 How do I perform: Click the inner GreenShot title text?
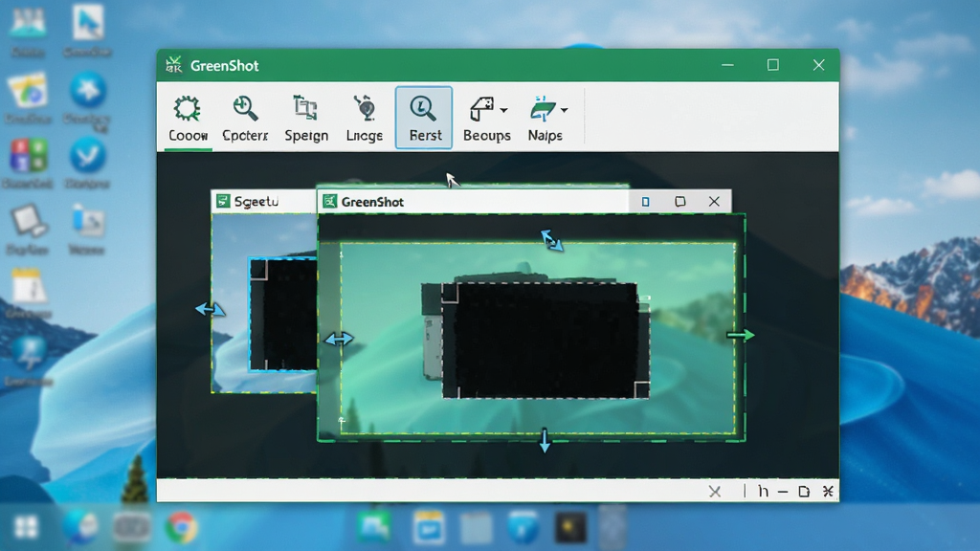pos(372,202)
